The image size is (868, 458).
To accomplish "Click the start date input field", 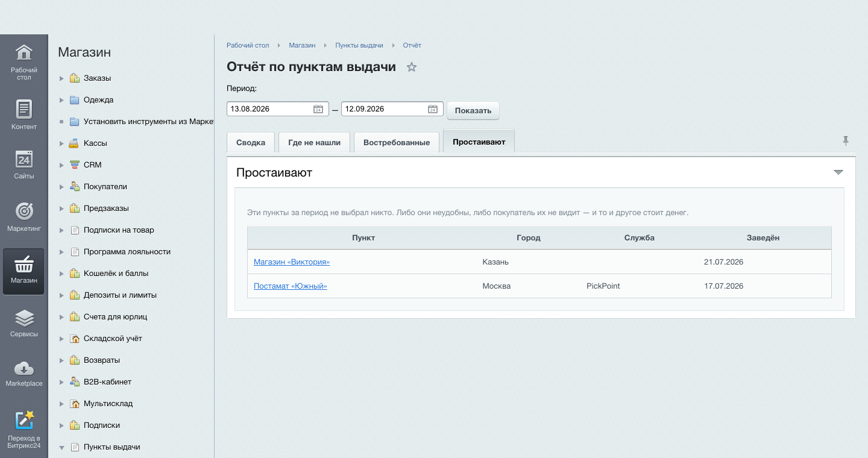I will coord(270,109).
